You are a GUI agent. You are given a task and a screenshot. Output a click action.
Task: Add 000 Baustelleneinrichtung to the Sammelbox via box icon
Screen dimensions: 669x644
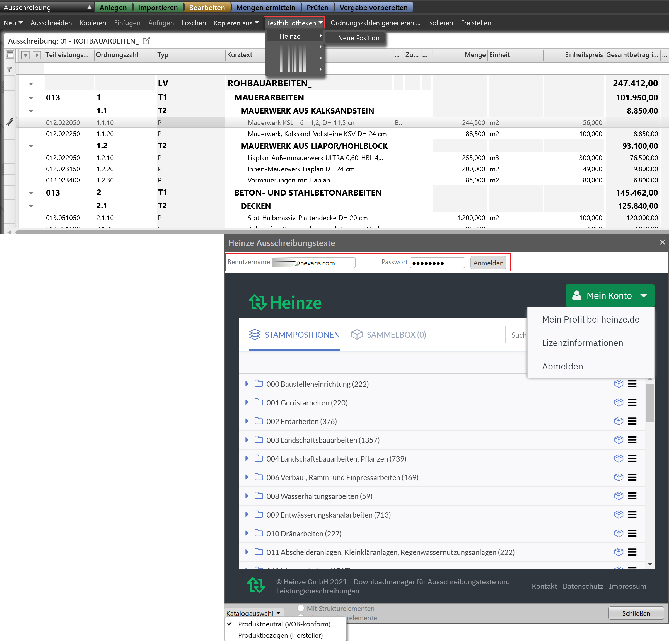click(x=619, y=384)
